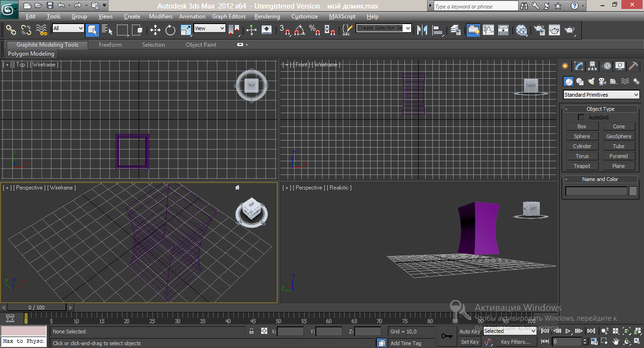Open the Rendering menu
This screenshot has height=348, width=644.
click(x=267, y=17)
